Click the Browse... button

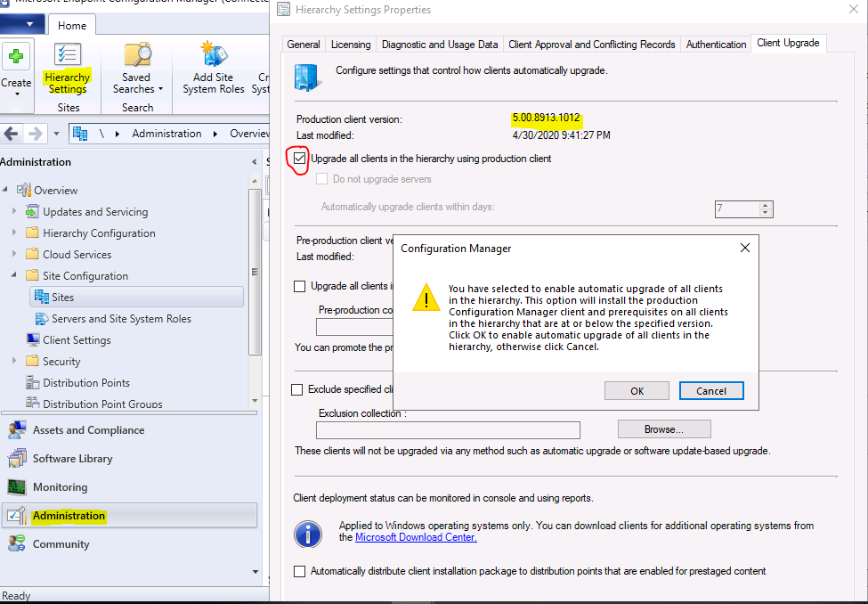tap(664, 429)
